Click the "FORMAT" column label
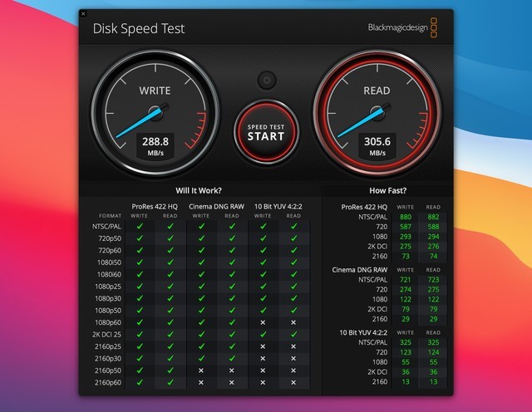532x412 pixels. point(110,216)
